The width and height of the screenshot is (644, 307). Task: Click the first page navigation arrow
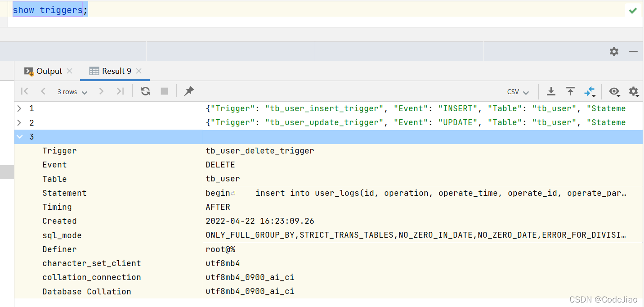[x=25, y=91]
